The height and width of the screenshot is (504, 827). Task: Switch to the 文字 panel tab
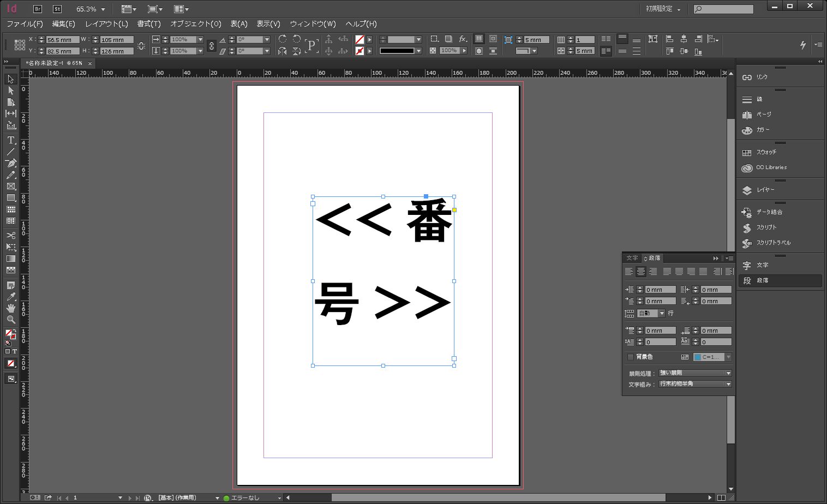[632, 258]
